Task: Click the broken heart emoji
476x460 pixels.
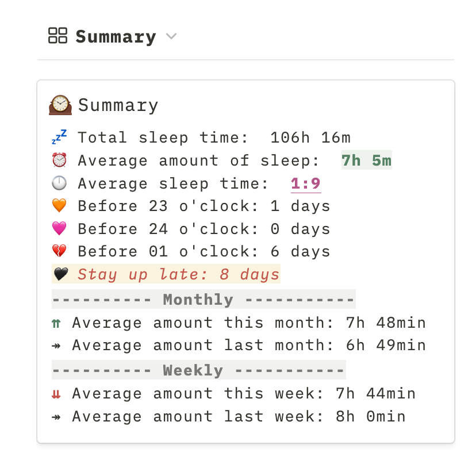Action: (x=59, y=251)
